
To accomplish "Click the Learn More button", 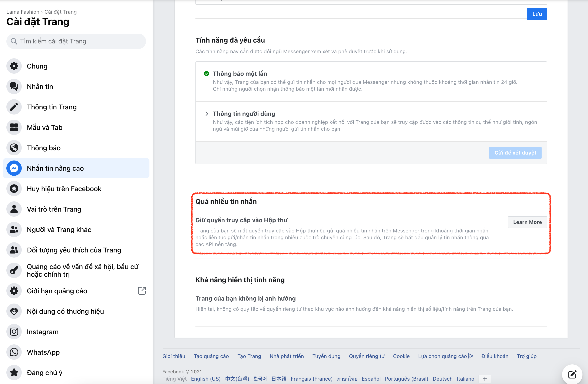I will click(527, 222).
